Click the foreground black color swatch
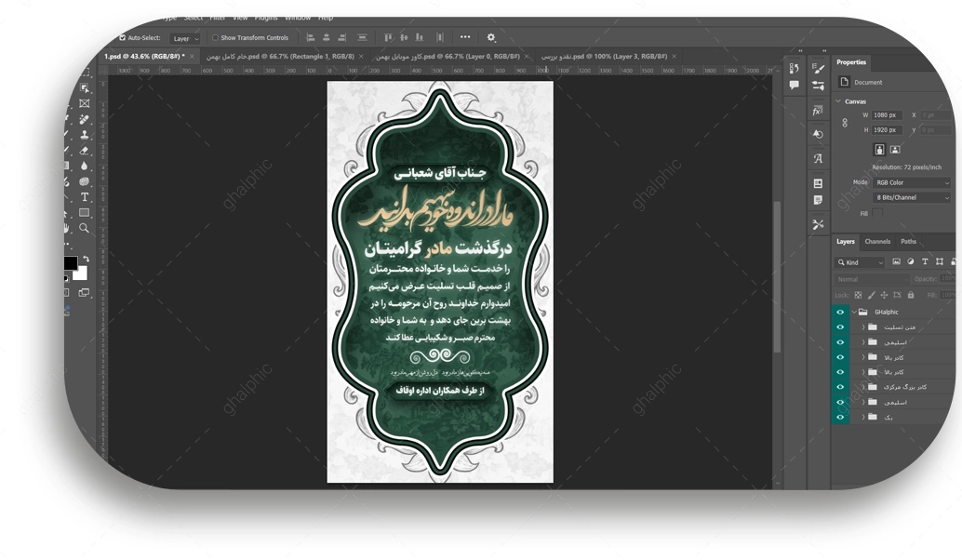Screen dimensions: 962x560 click(x=71, y=263)
